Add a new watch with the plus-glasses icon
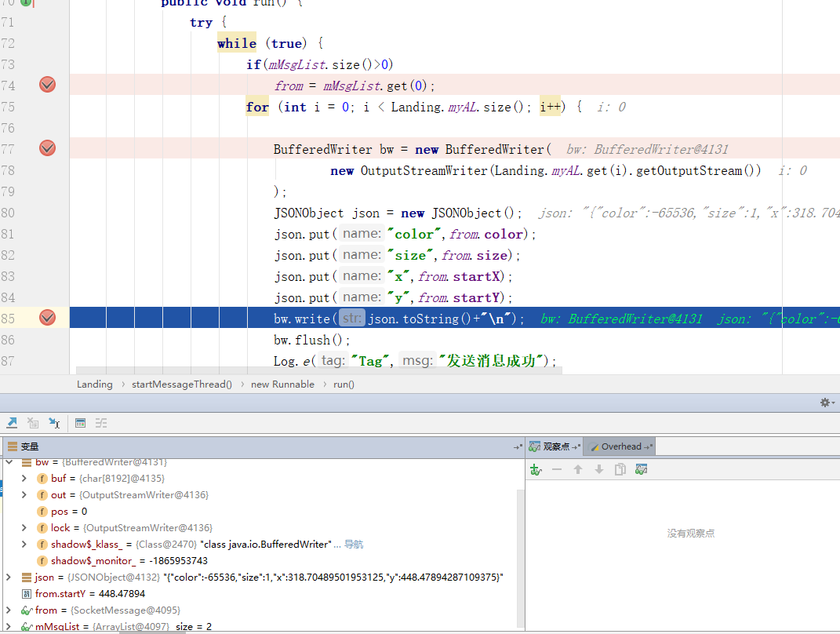 click(x=536, y=470)
